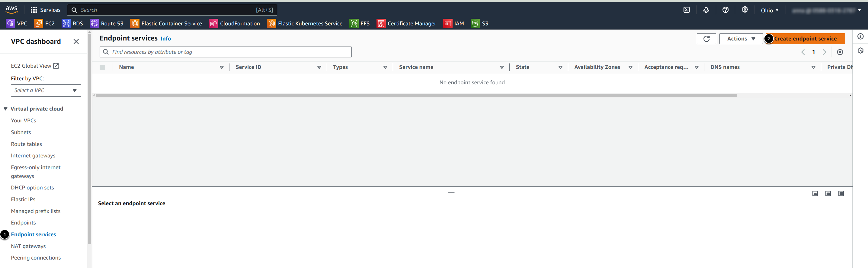Click the split panel resize handle
Image resolution: width=868 pixels, height=268 pixels.
coord(451,193)
